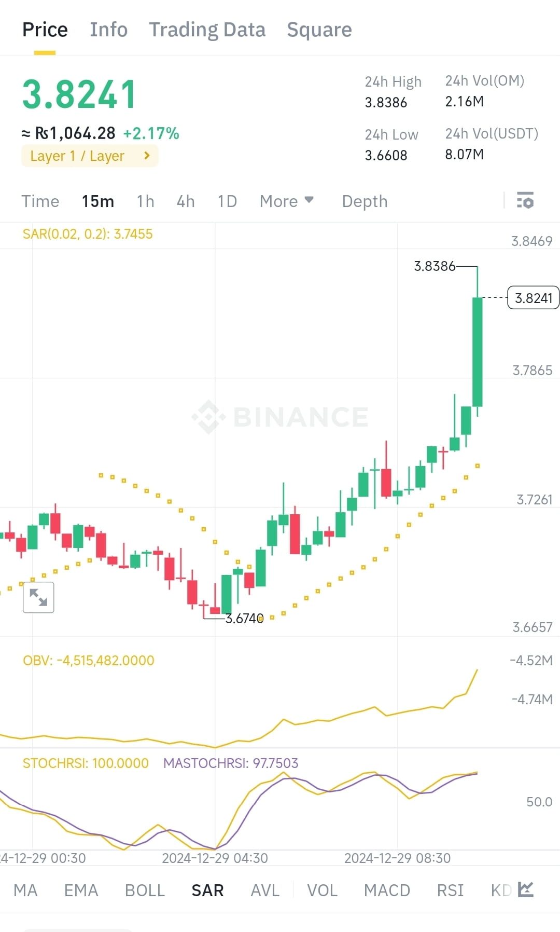Open the Depth view
This screenshot has width=560, height=932.
(364, 201)
